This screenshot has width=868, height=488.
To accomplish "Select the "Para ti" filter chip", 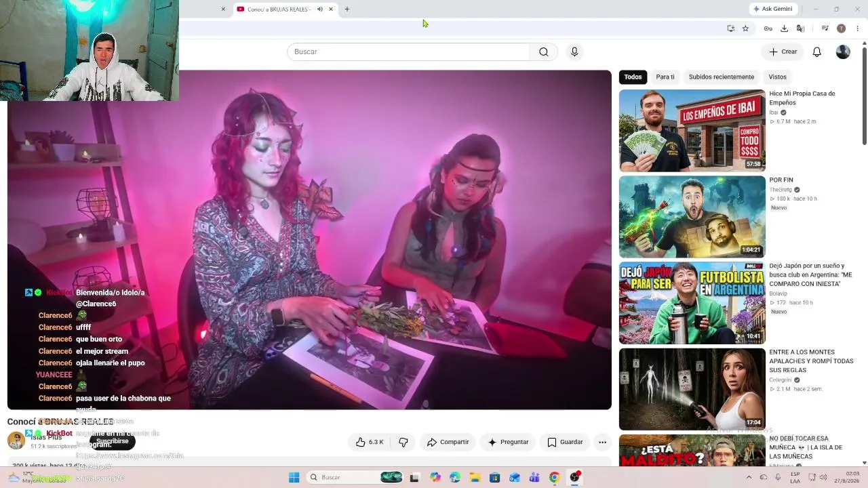I will coord(665,77).
